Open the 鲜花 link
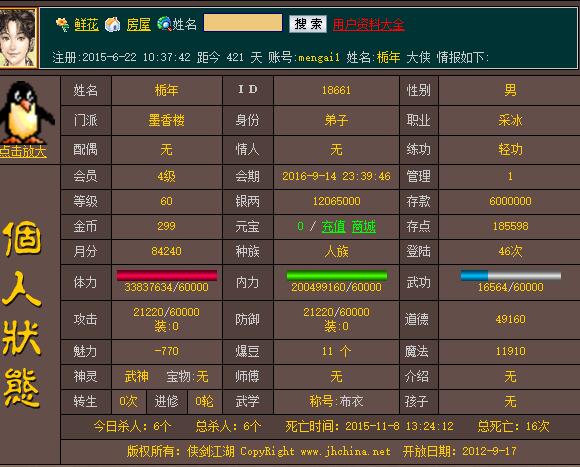Viewport: 580px width, 467px height. pyautogui.click(x=87, y=25)
